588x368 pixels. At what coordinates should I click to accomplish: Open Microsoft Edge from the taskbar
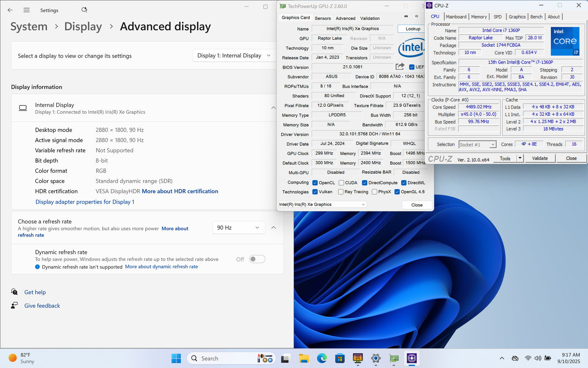[x=322, y=358]
